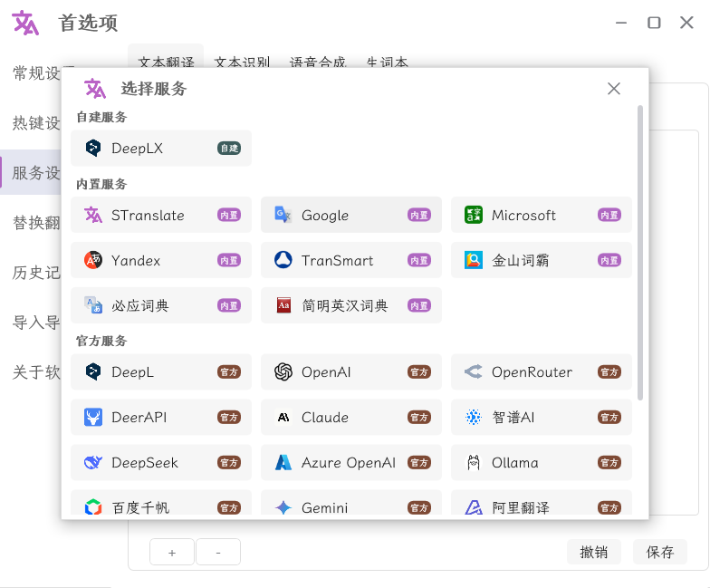Screen dimensions: 710x588
Task: Select the Microsoft translator icon
Action: pyautogui.click(x=474, y=216)
